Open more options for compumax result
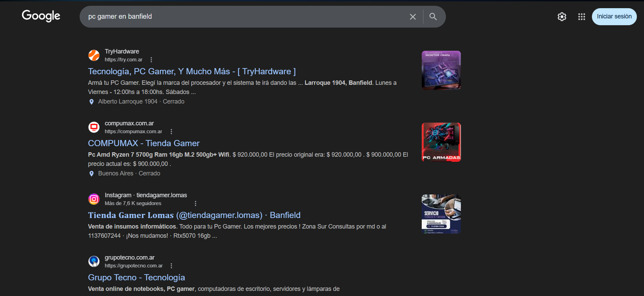 click(171, 132)
